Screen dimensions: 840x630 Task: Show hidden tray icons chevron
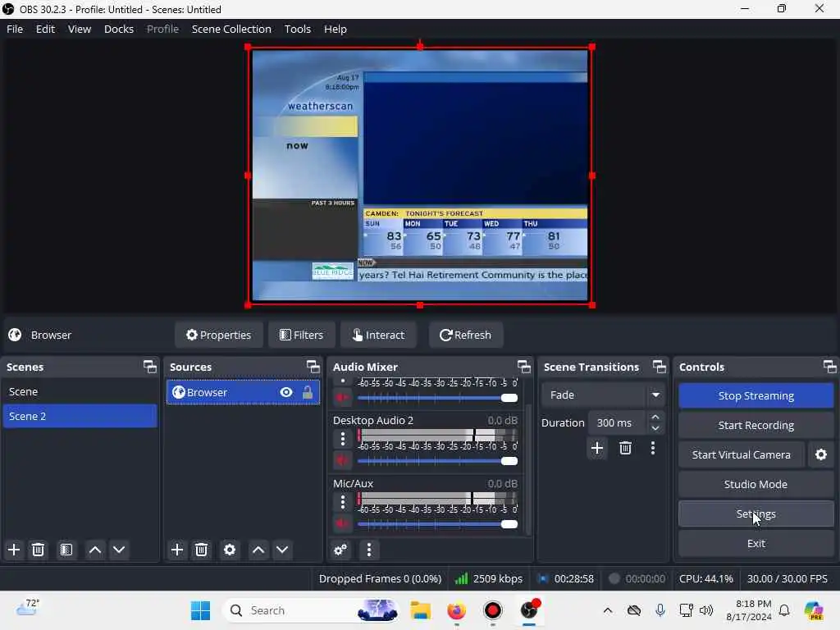pyautogui.click(x=608, y=610)
